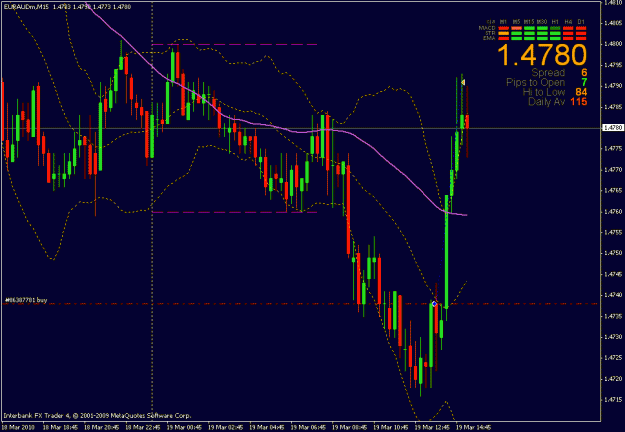The image size is (625, 432).
Task: Click the '19 Mar 14:45' time label
Action: point(474,427)
